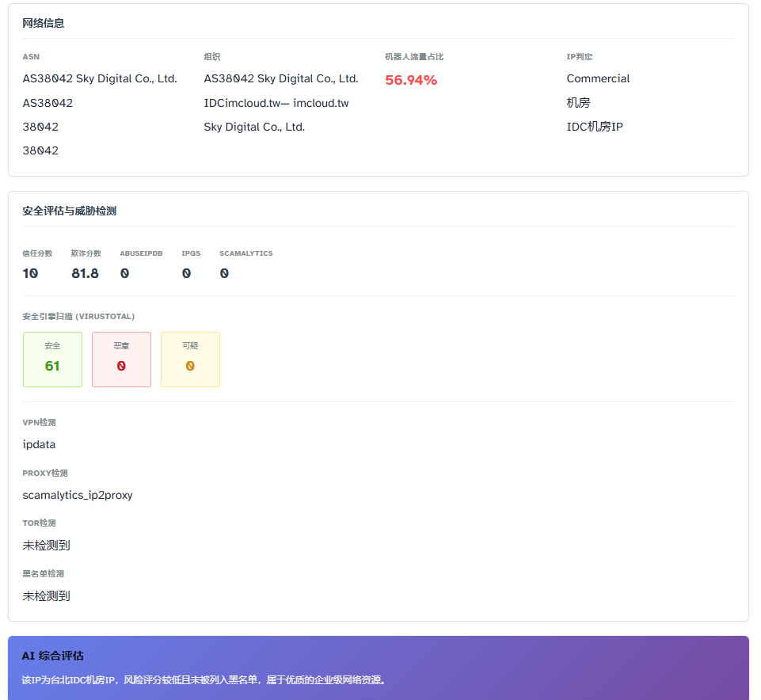Viewport: 761px width, 700px height.
Task: Click 未检测到 under 黑名单检测
Action: [x=46, y=596]
